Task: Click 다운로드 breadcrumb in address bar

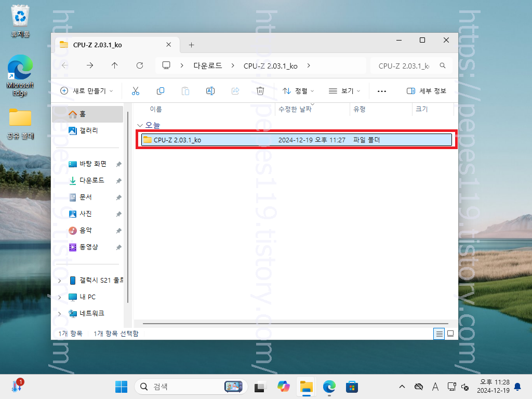Action: click(208, 65)
